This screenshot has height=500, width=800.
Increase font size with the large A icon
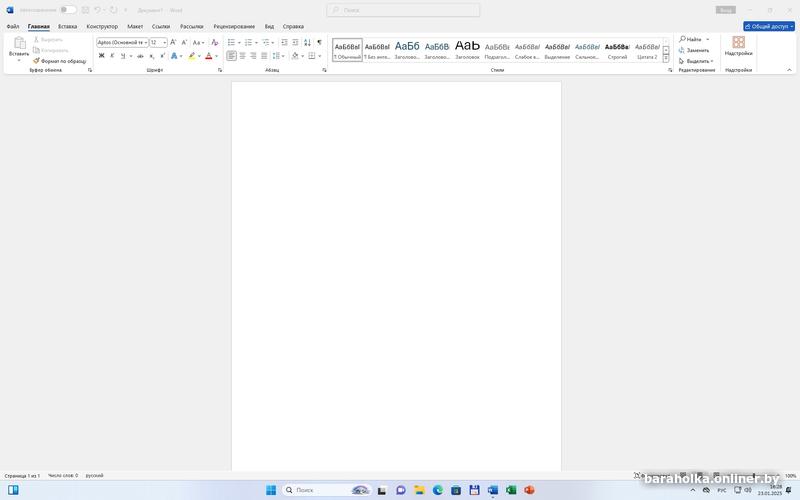(x=173, y=42)
